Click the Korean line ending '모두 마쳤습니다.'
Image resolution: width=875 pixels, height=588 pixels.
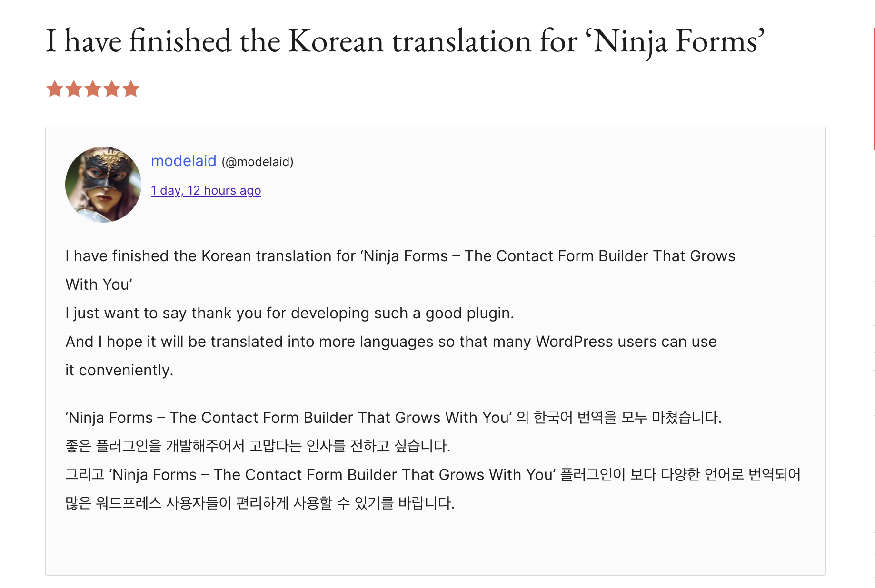point(393,418)
